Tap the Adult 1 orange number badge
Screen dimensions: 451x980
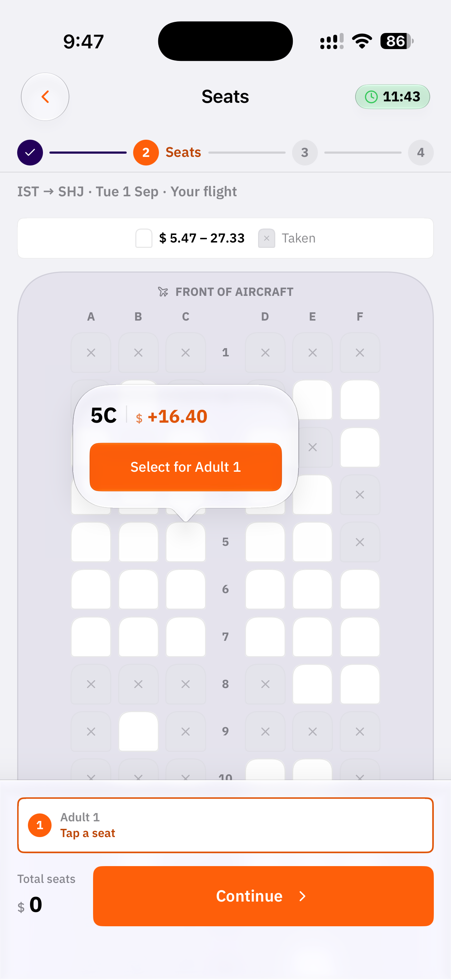39,825
